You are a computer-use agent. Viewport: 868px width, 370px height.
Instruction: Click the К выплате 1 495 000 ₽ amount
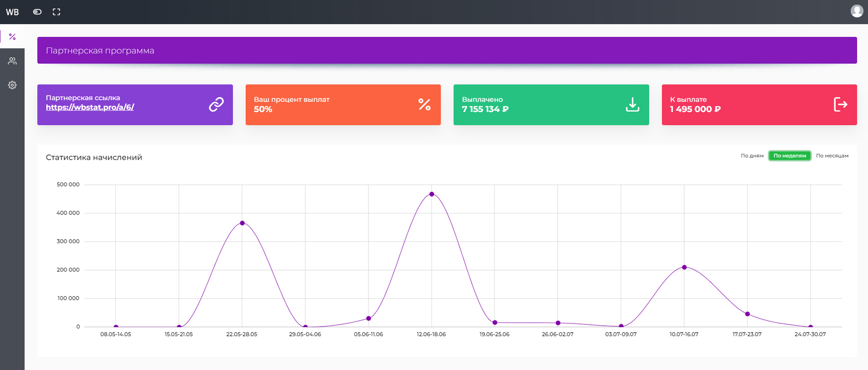(695, 109)
